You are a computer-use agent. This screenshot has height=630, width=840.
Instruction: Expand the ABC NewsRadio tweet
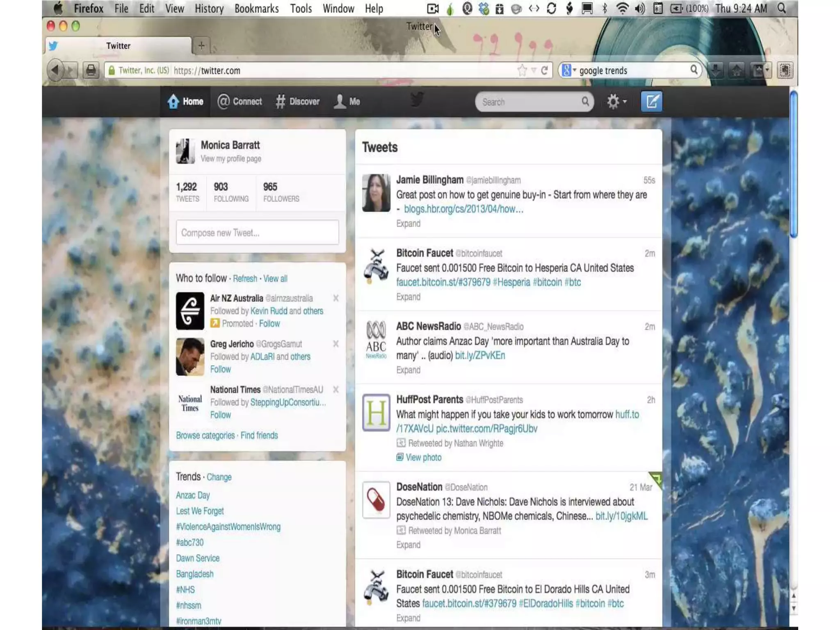tap(408, 370)
